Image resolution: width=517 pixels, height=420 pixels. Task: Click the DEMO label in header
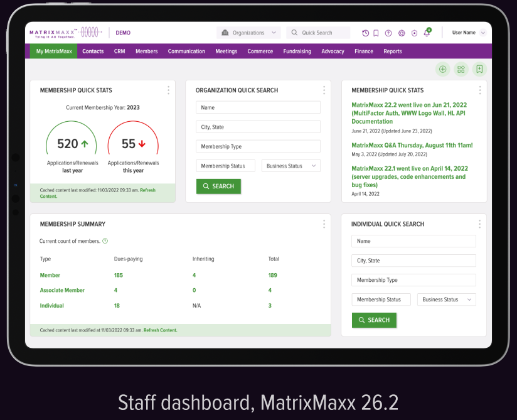tap(123, 33)
